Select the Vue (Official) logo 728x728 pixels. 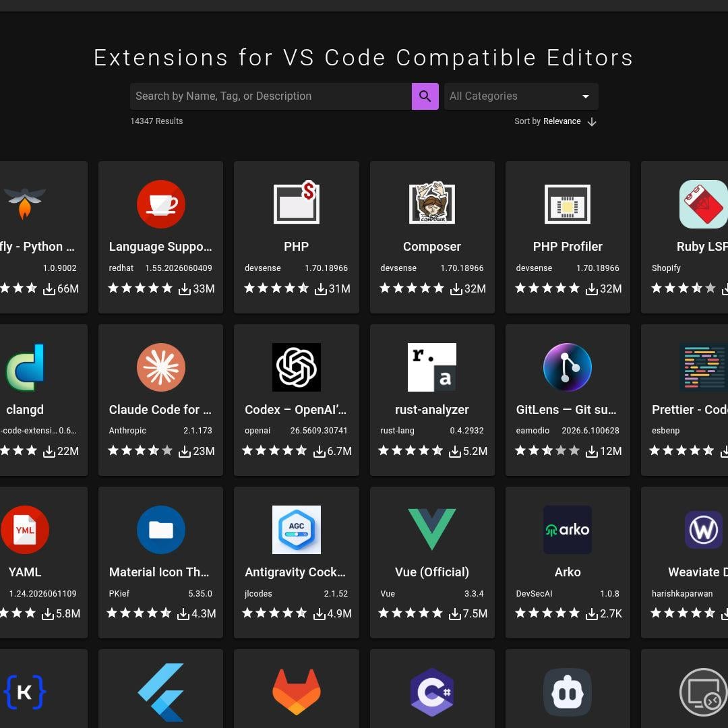pyautogui.click(x=432, y=529)
